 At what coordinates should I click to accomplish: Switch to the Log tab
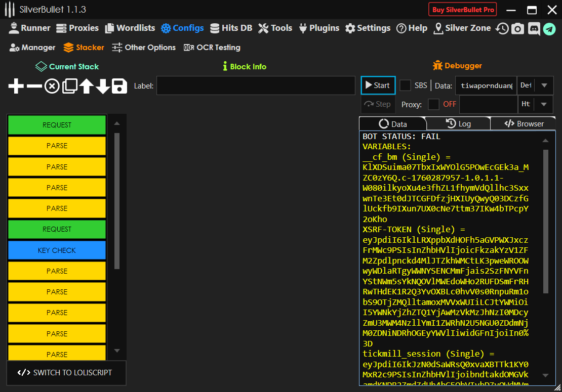[458, 124]
